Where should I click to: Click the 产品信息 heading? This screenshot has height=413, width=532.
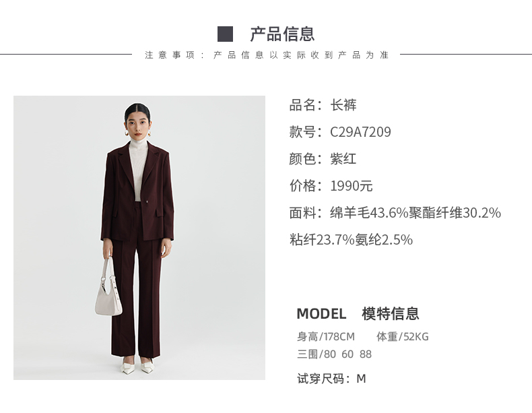click(x=283, y=34)
